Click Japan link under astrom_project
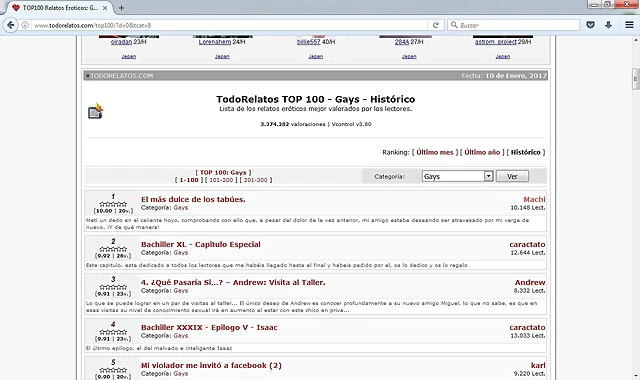This screenshot has width=640, height=380. (502, 56)
